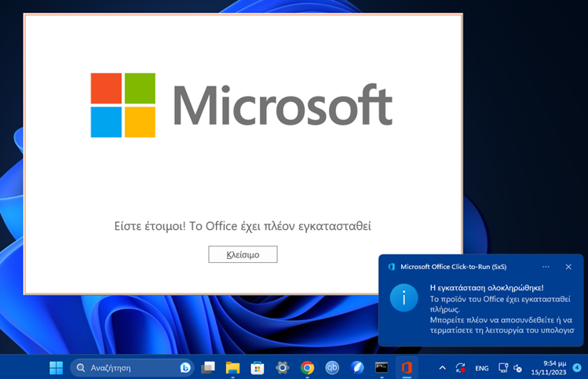Open the Command Prompt taskbar icon
The image size is (588, 379).
point(382,368)
